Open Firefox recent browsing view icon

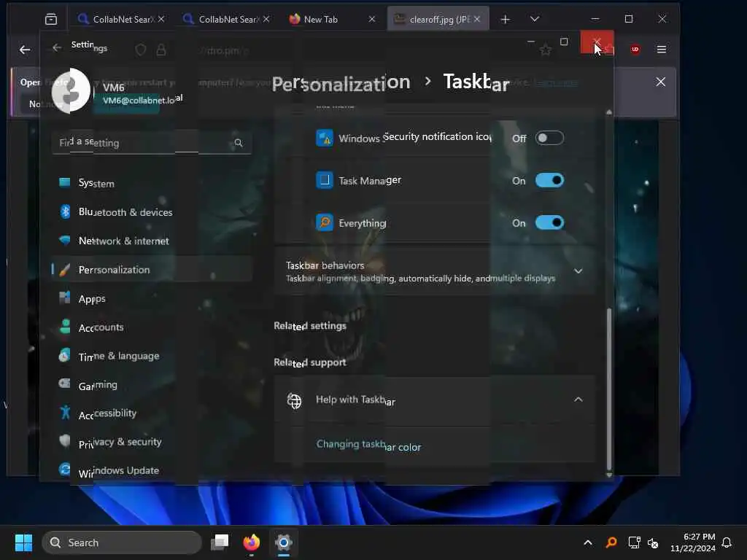51,19
